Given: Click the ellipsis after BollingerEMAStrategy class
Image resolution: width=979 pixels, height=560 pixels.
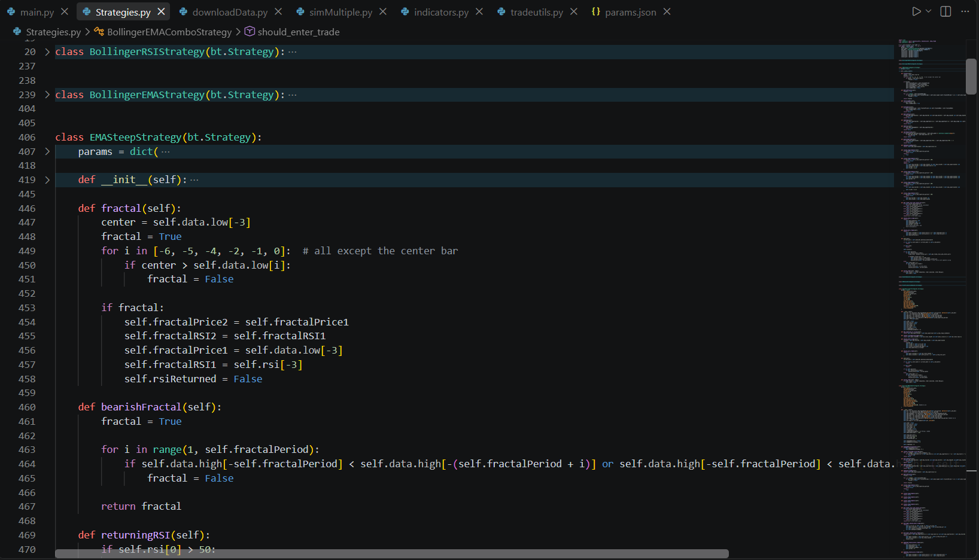Looking at the screenshot, I should pos(293,95).
